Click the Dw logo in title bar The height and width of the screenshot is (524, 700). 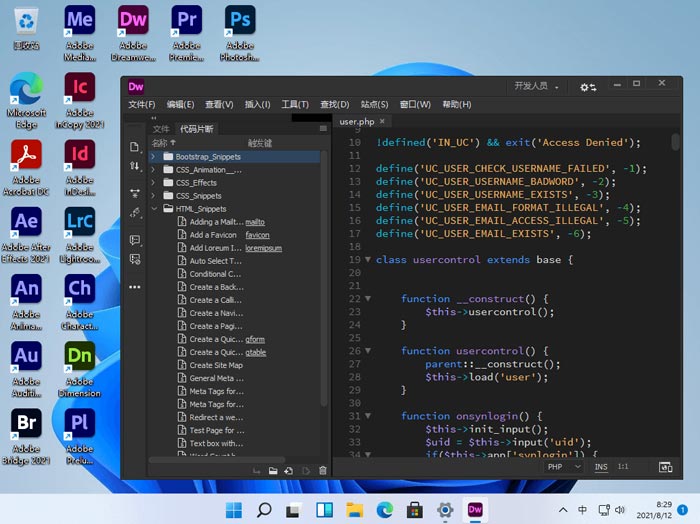pos(136,87)
